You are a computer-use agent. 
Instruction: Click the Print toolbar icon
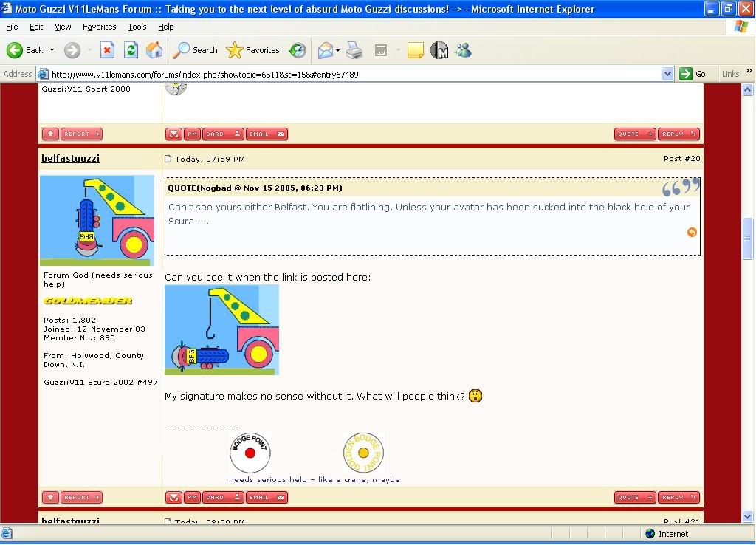[354, 50]
